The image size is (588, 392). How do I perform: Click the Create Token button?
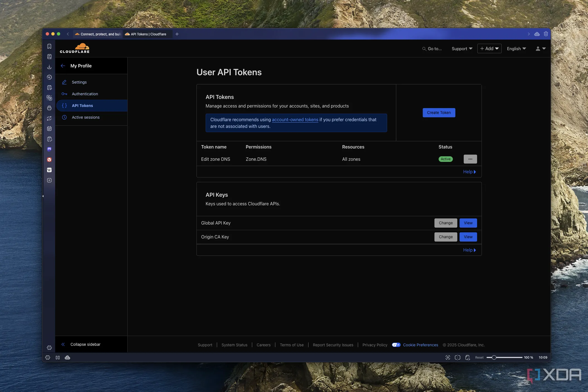click(x=439, y=113)
